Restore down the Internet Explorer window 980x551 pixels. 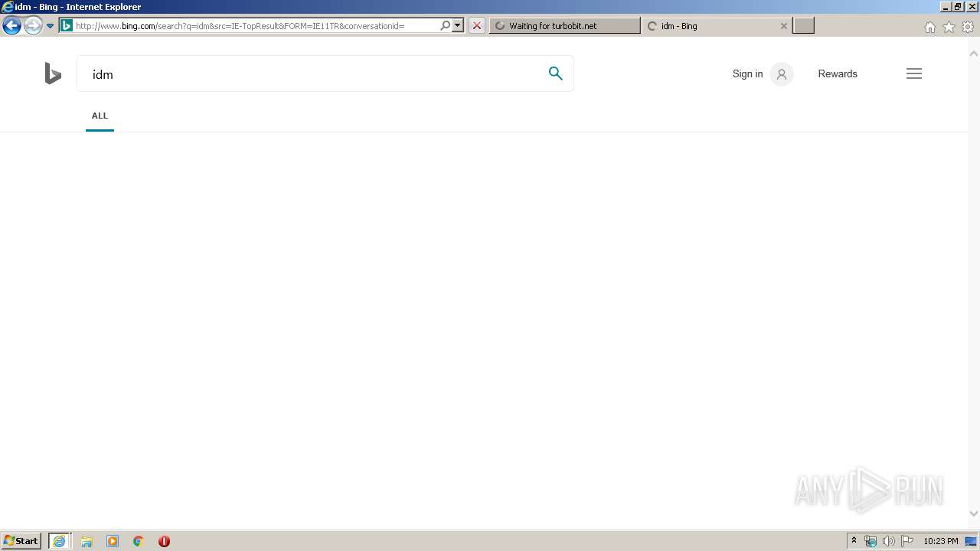tap(958, 7)
